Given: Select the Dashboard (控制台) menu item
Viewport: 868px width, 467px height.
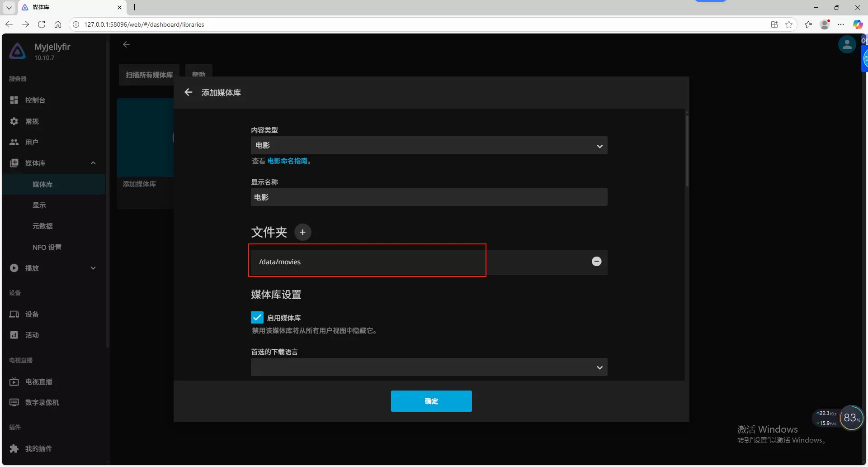Looking at the screenshot, I should 35,100.
